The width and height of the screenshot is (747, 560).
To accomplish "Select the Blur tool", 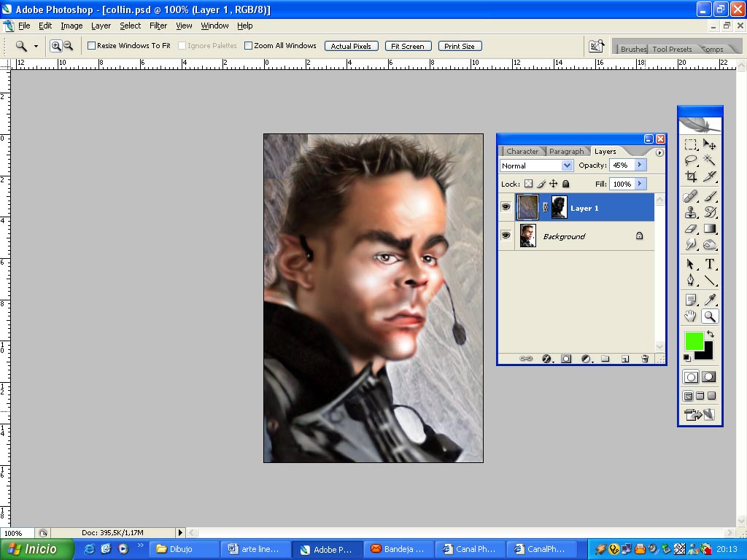I will [x=690, y=245].
